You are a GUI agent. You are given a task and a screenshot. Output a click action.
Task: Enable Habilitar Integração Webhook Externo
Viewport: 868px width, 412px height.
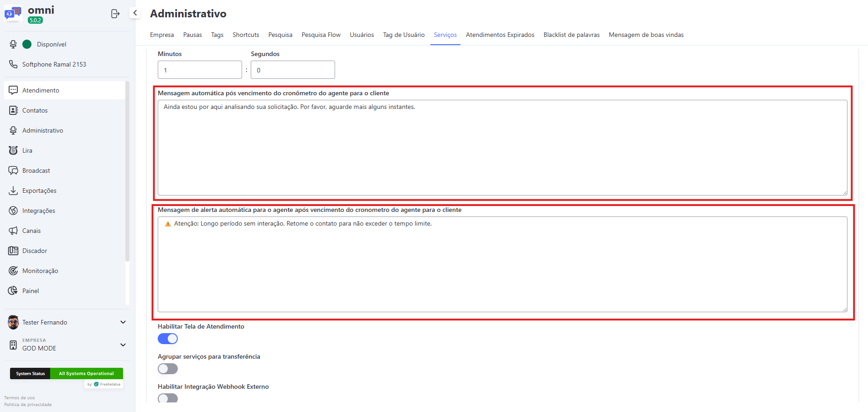(167, 398)
